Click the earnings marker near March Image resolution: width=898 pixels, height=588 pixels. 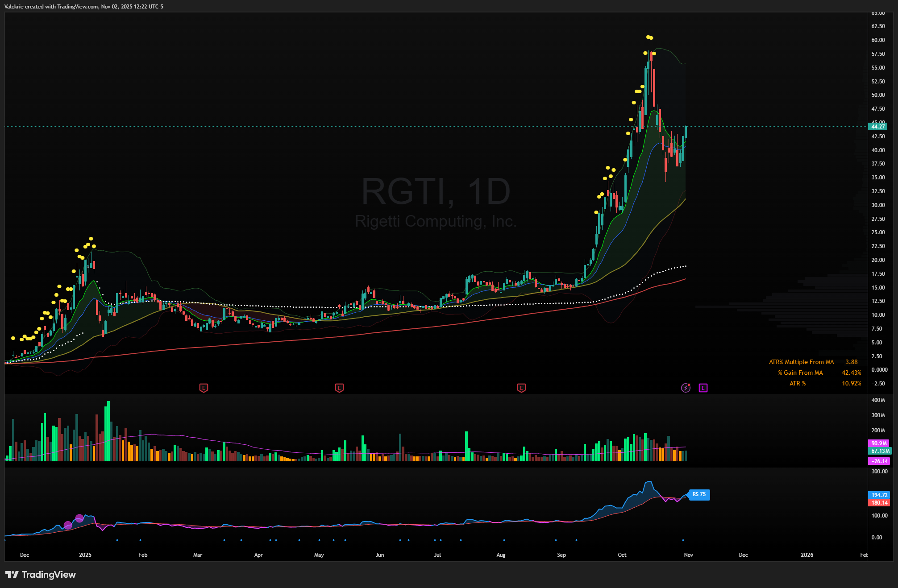coord(204,388)
